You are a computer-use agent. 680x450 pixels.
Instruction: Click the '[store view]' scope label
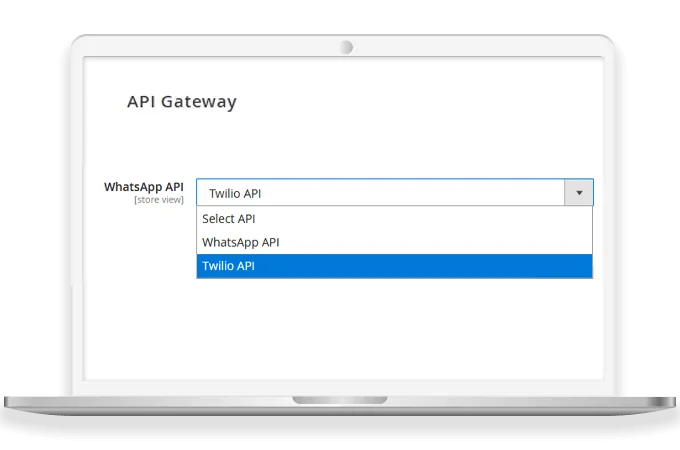[x=159, y=200]
